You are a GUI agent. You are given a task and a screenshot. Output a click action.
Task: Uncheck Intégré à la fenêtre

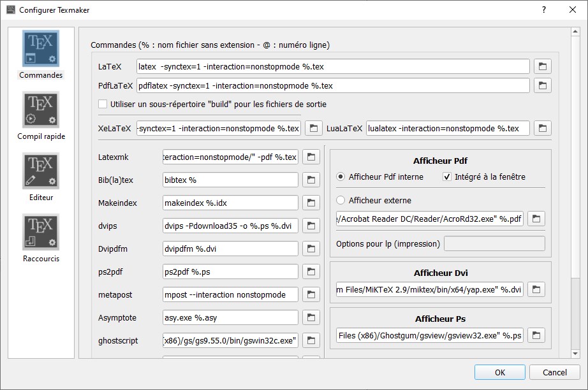[446, 177]
